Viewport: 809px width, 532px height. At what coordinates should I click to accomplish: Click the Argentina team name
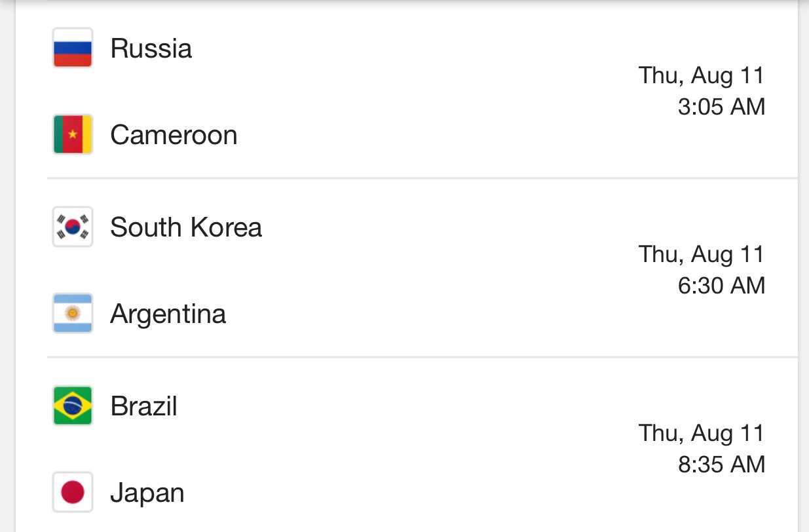pos(168,314)
